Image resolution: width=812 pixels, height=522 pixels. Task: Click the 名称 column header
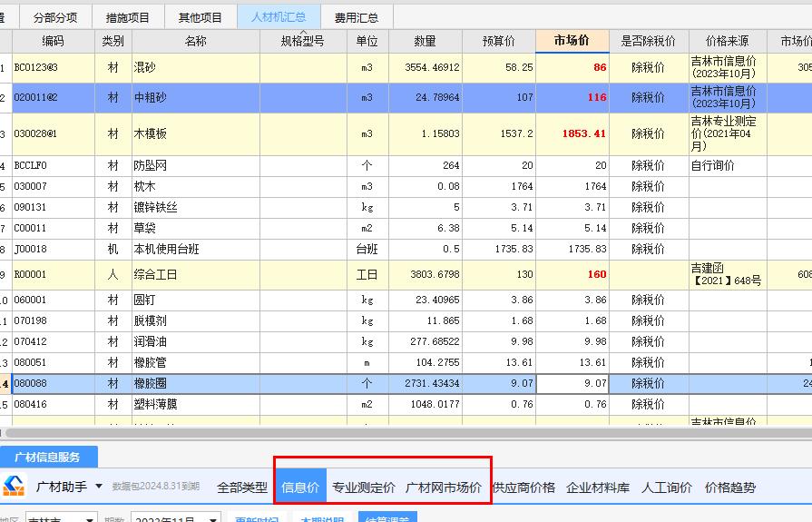196,41
